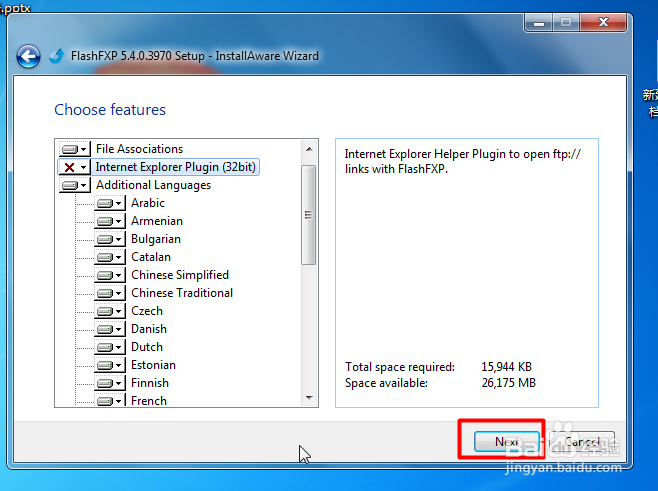The height and width of the screenshot is (491, 658).
Task: Open Armenian language install dropdown
Action: tap(110, 221)
